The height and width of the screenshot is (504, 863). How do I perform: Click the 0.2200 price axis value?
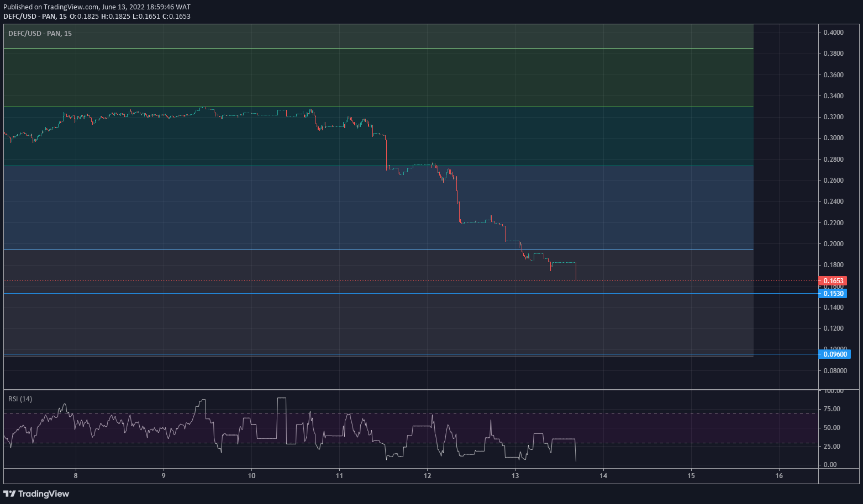(x=833, y=223)
